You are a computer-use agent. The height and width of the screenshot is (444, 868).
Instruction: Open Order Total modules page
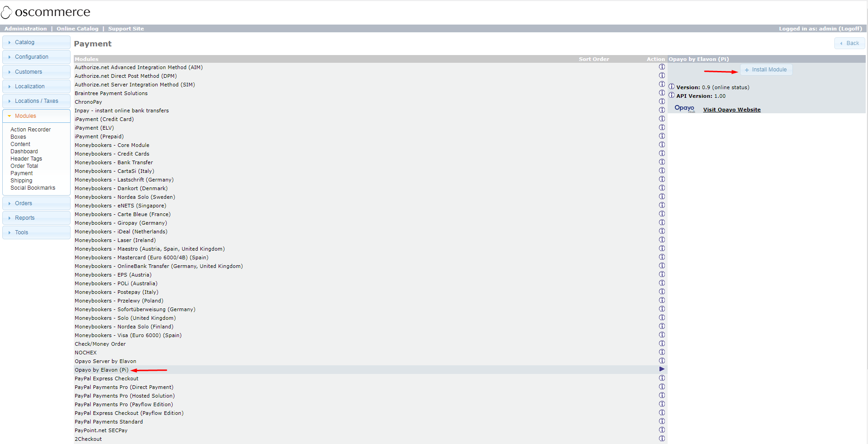(x=24, y=166)
